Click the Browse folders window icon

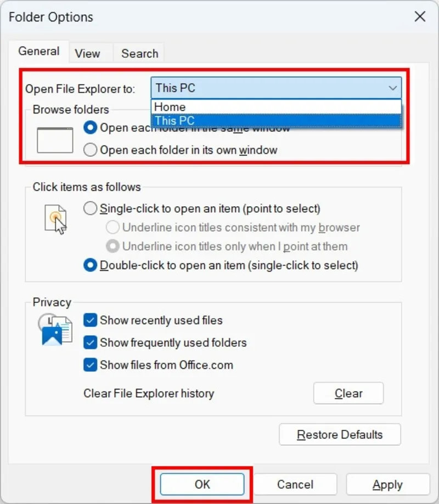55,140
